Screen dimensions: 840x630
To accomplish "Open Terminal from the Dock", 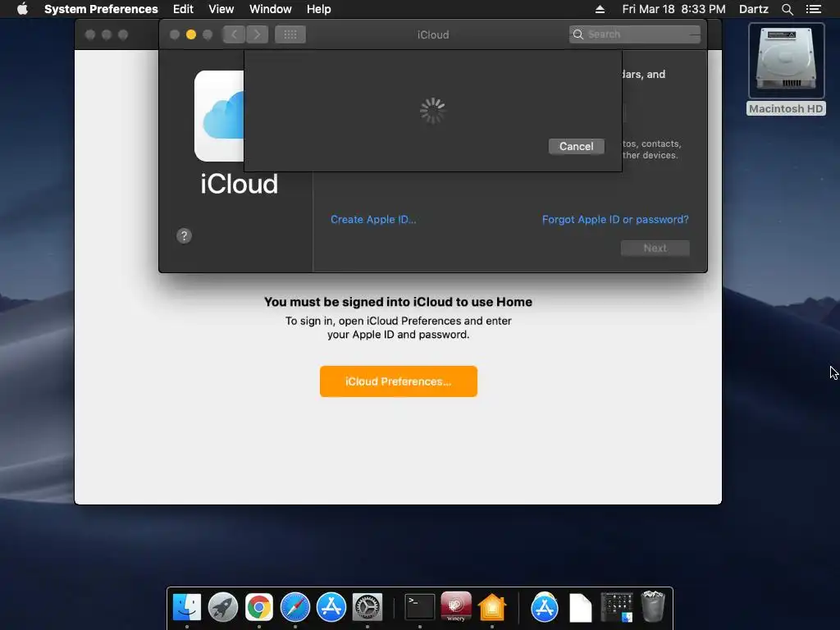I will point(419,607).
